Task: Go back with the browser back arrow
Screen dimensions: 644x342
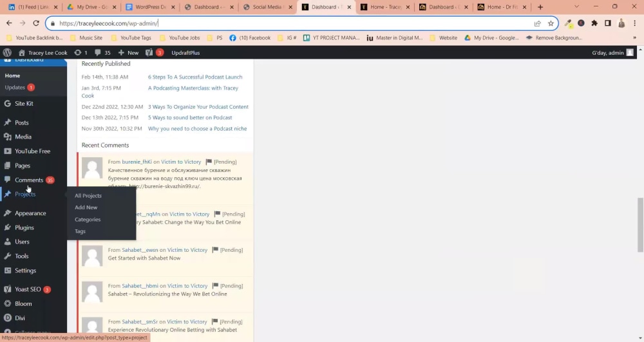Action: click(9, 23)
